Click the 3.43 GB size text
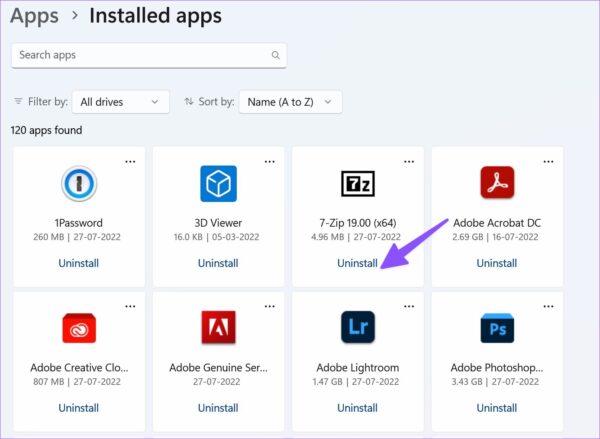Viewport: 600px width, 439px height. tap(467, 382)
